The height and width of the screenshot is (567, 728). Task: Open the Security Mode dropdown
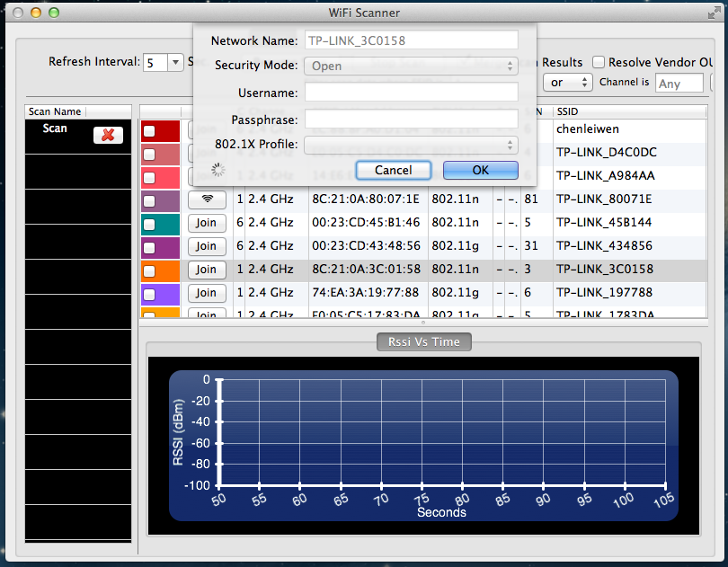tap(411, 66)
